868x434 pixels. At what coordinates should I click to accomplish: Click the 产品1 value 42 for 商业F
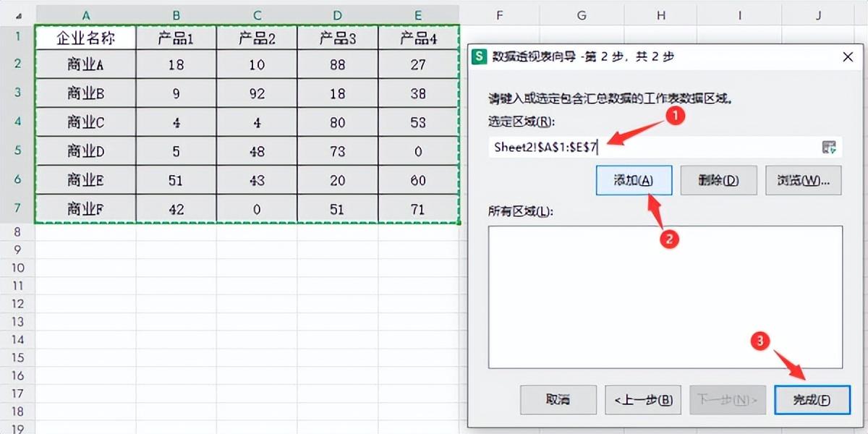[176, 209]
